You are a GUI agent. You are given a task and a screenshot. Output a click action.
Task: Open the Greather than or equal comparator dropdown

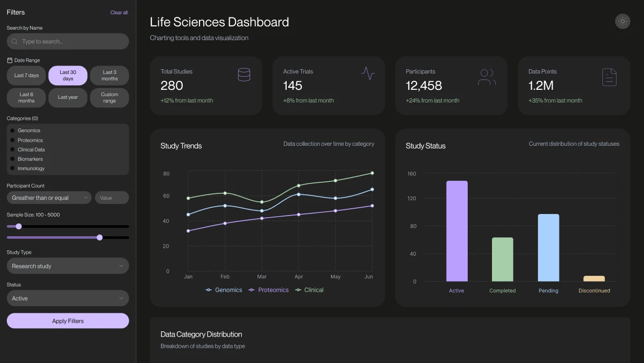[x=49, y=197]
